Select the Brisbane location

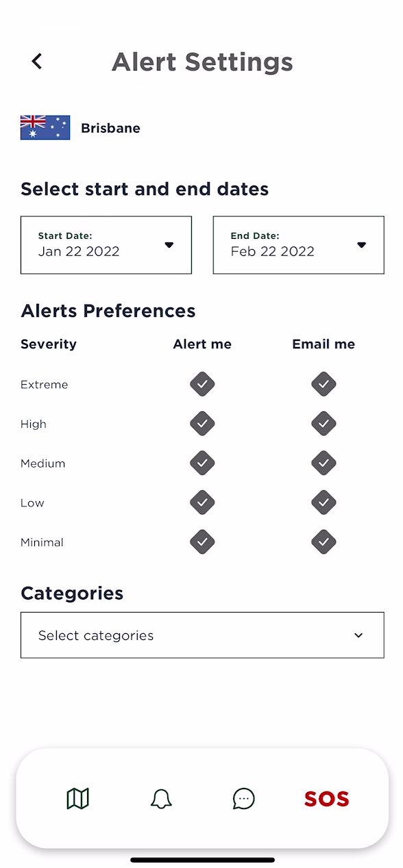pyautogui.click(x=110, y=127)
